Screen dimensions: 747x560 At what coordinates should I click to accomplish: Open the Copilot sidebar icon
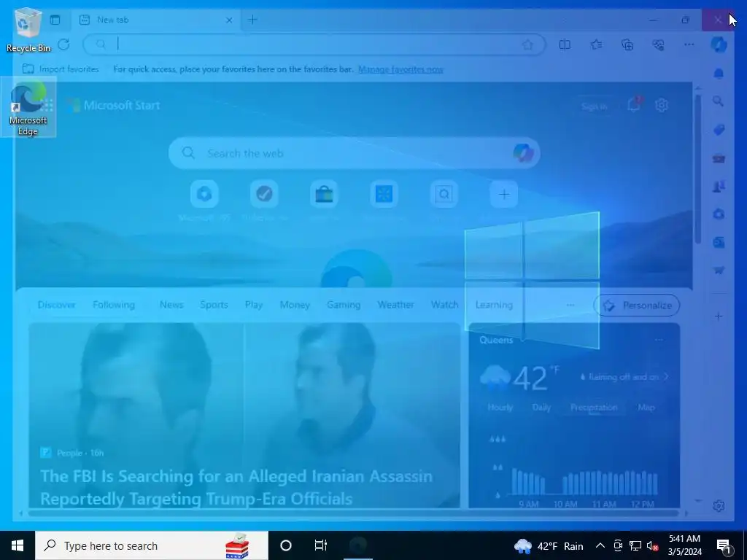click(719, 44)
